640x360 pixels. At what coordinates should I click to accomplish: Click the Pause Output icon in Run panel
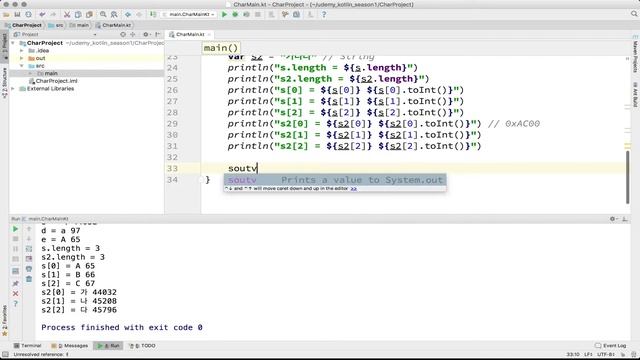click(x=16, y=249)
